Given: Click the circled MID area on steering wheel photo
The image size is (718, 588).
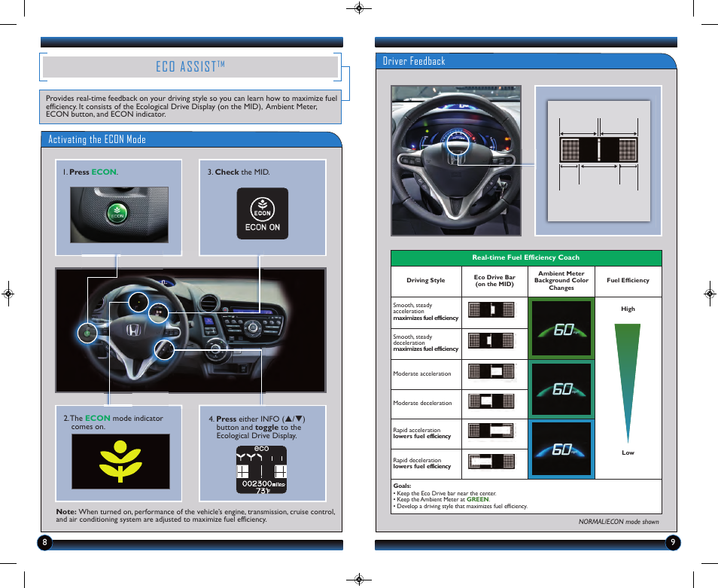Looking at the screenshot, I should click(x=458, y=142).
